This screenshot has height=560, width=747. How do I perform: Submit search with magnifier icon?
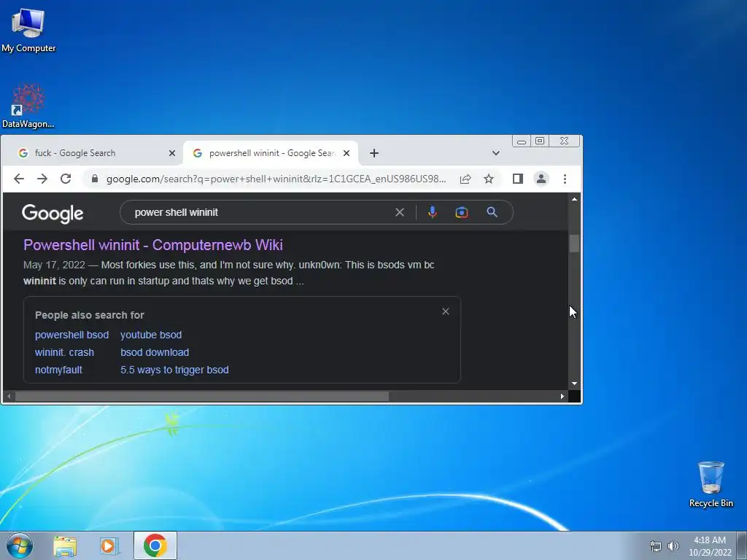[492, 212]
